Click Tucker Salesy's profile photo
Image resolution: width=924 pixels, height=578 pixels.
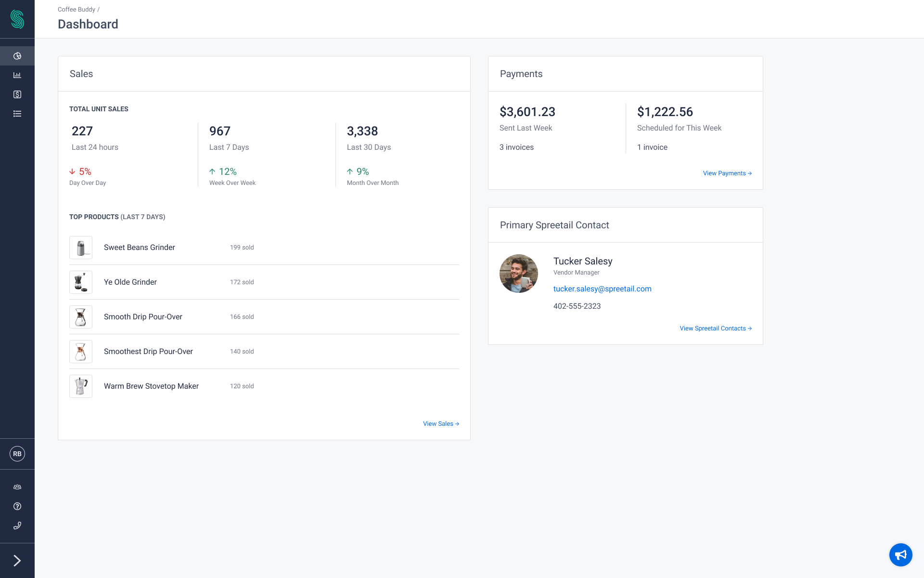point(519,274)
